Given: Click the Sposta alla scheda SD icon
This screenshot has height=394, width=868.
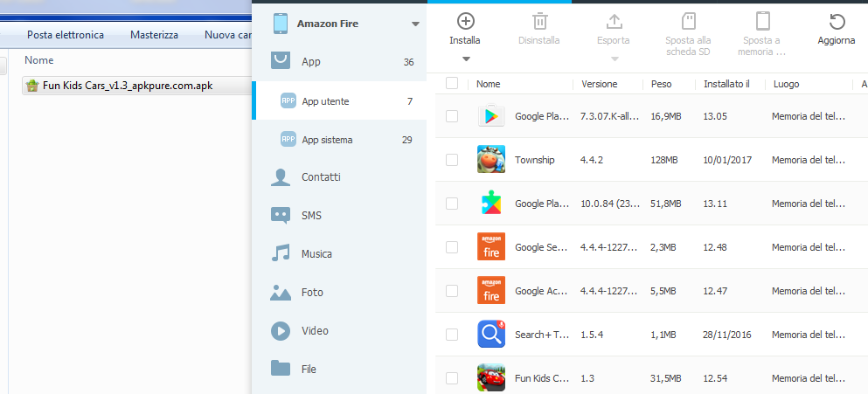Looking at the screenshot, I should 688,22.
